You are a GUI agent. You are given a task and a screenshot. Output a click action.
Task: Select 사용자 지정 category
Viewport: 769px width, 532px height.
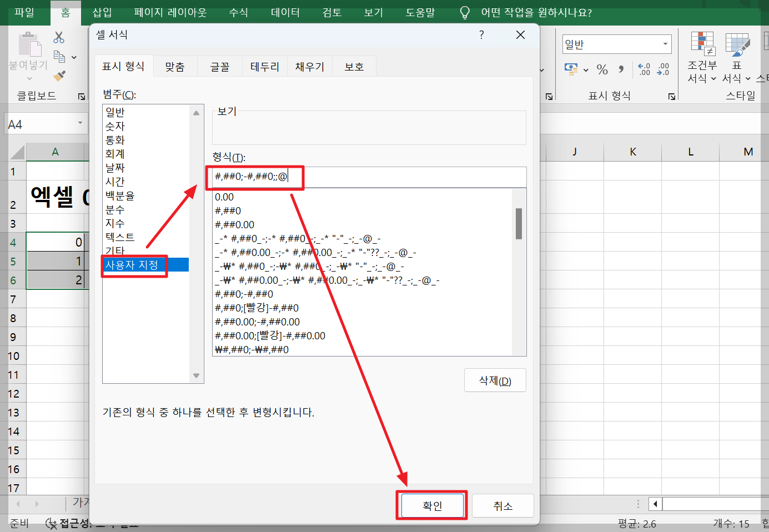tap(146, 265)
